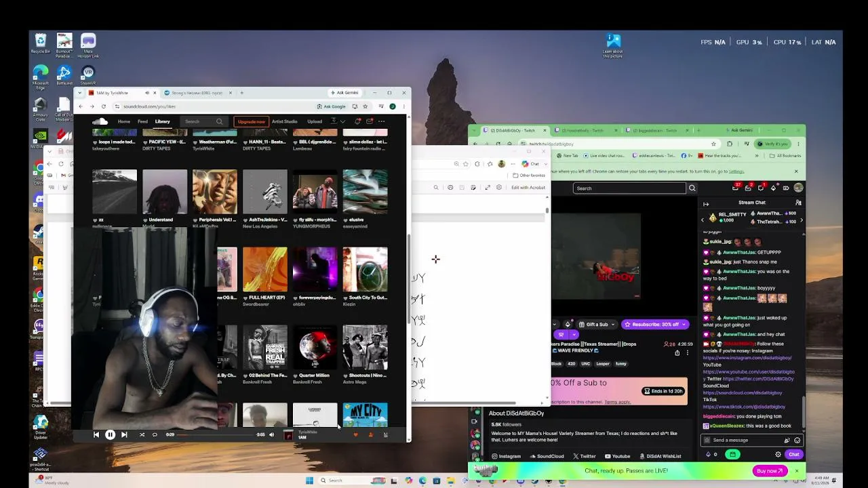Open SoundCloud notifications bell
Screen dimensions: 868x488
pyautogui.click(x=357, y=121)
